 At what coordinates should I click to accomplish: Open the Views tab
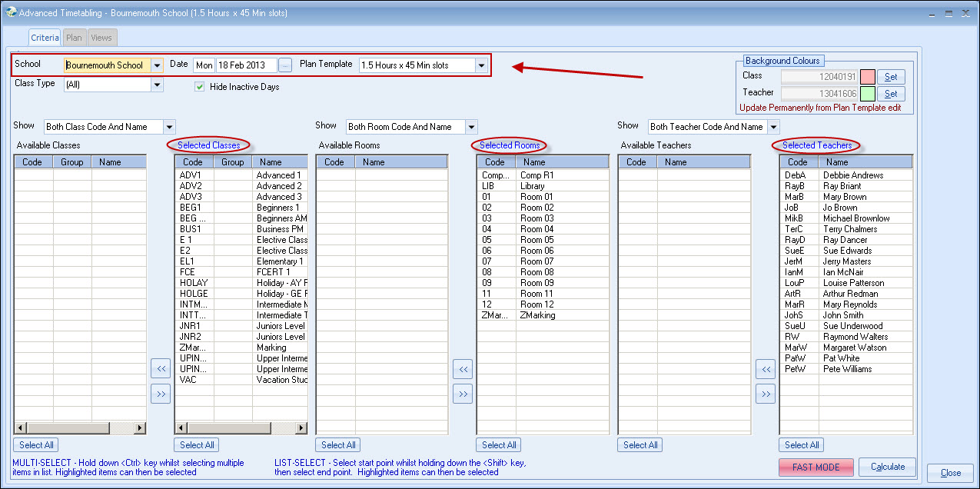point(101,37)
